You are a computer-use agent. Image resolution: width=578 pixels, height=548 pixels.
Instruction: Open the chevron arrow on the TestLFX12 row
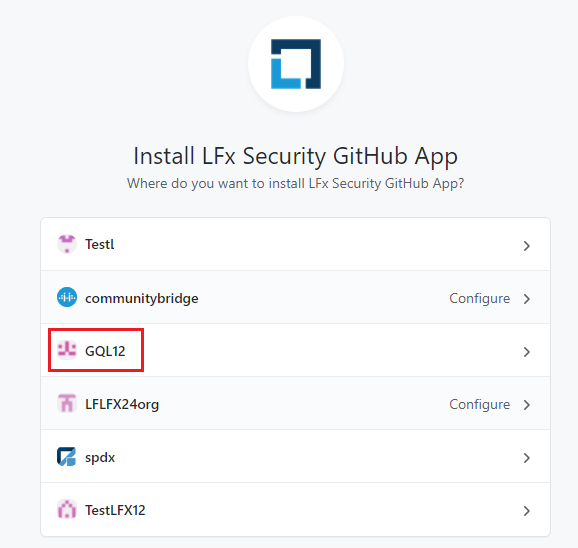click(527, 511)
